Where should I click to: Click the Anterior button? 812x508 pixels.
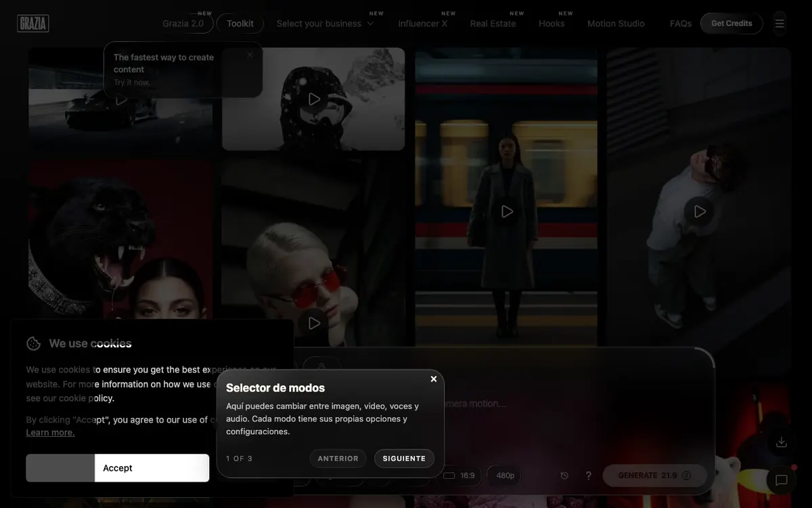(338, 459)
